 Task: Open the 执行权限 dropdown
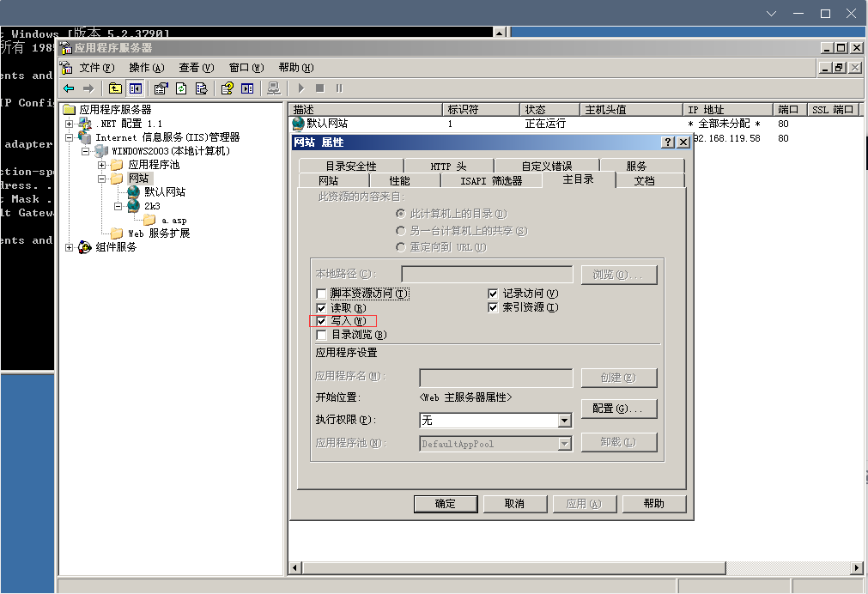click(566, 421)
